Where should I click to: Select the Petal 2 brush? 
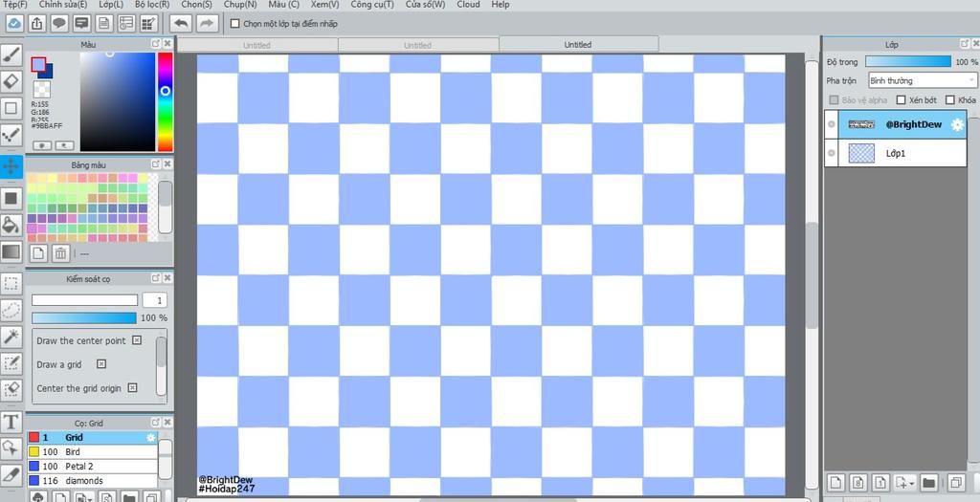point(93,467)
